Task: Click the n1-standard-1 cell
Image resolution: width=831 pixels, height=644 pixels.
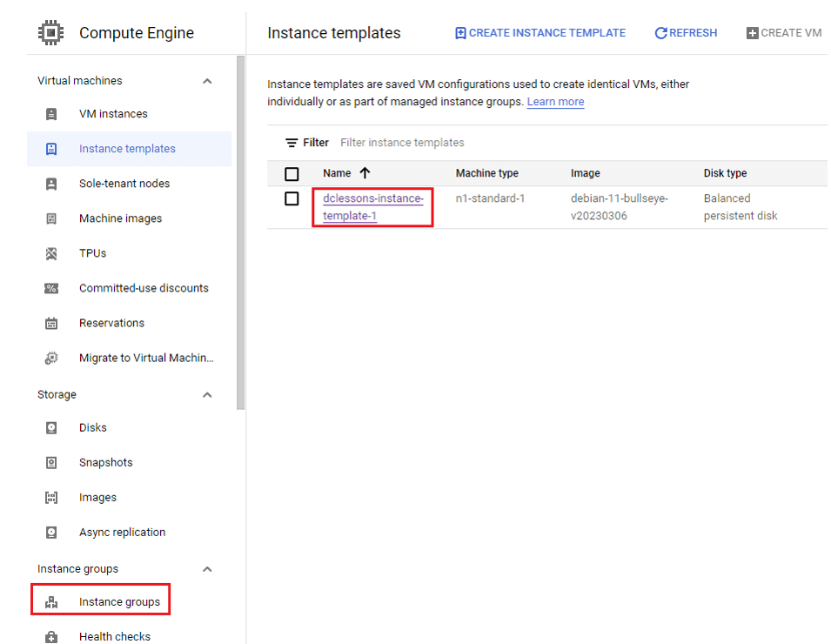Action: point(490,198)
